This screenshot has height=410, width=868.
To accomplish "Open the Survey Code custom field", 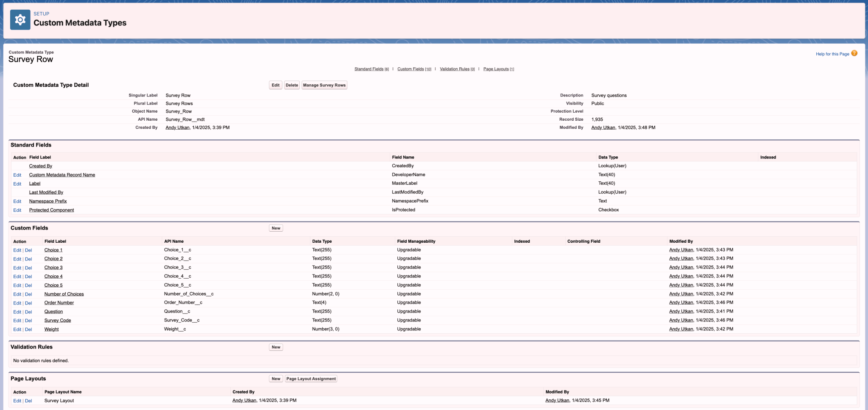I will click(x=57, y=320).
